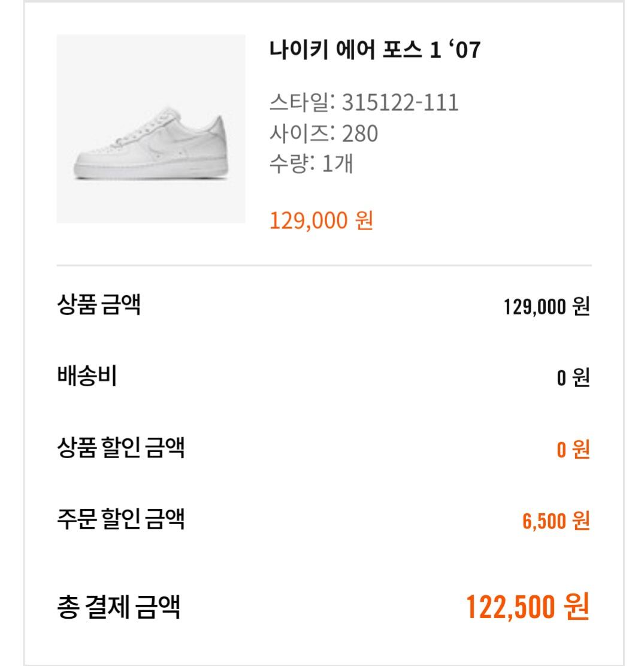Viewport: 644px width, 666px height.
Task: Select the black 129,000 원 product amount value
Action: click(x=546, y=307)
